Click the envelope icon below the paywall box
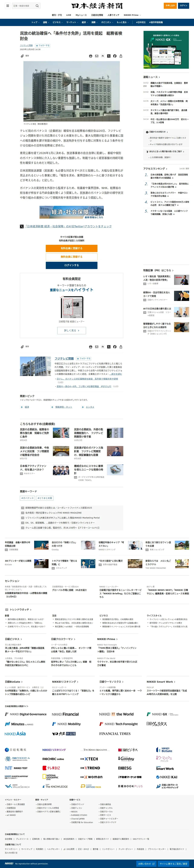The height and width of the screenshot is (868, 194). pos(97,347)
